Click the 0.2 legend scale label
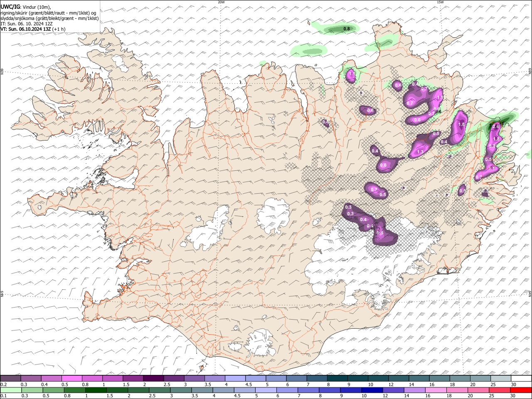 [4, 385]
